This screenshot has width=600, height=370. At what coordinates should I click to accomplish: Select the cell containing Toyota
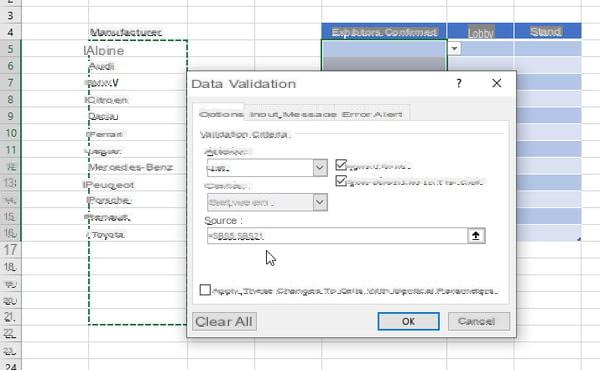138,234
